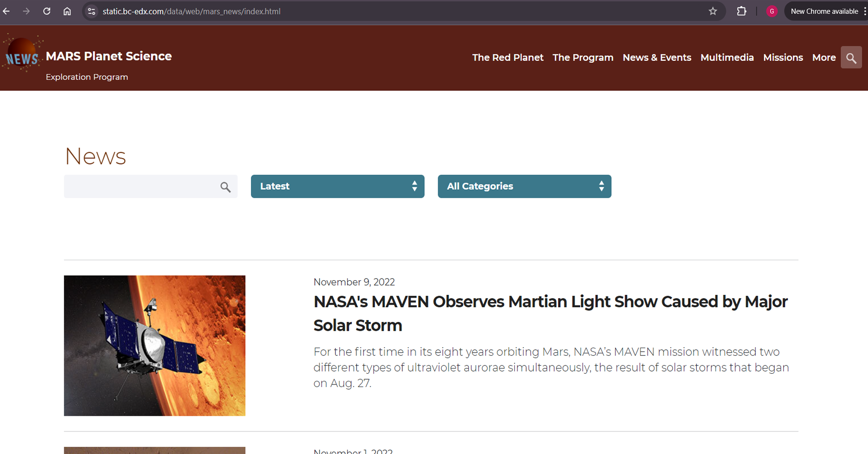Image resolution: width=868 pixels, height=454 pixels.
Task: Click New Chrome available update button
Action: pyautogui.click(x=824, y=11)
